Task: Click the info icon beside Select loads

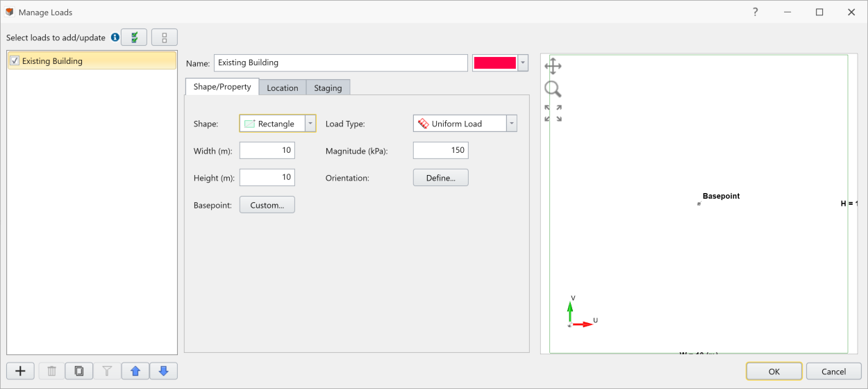Action: tap(115, 38)
